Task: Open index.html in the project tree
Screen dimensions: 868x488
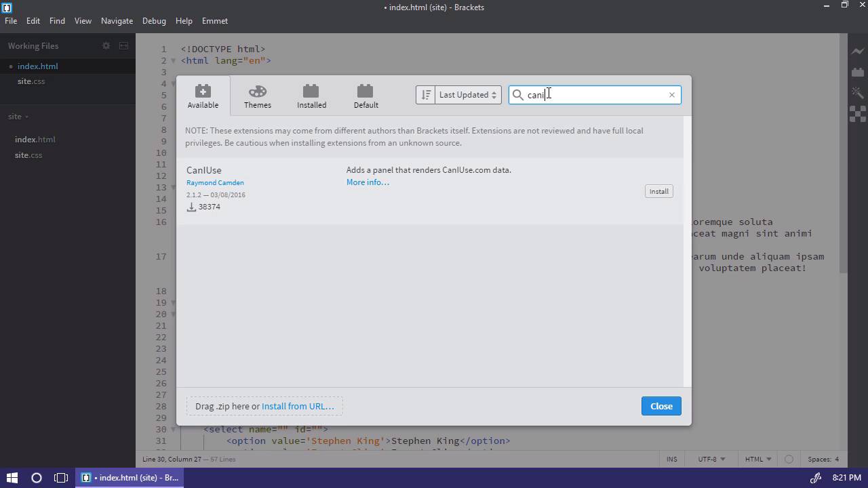Action: 35,140
